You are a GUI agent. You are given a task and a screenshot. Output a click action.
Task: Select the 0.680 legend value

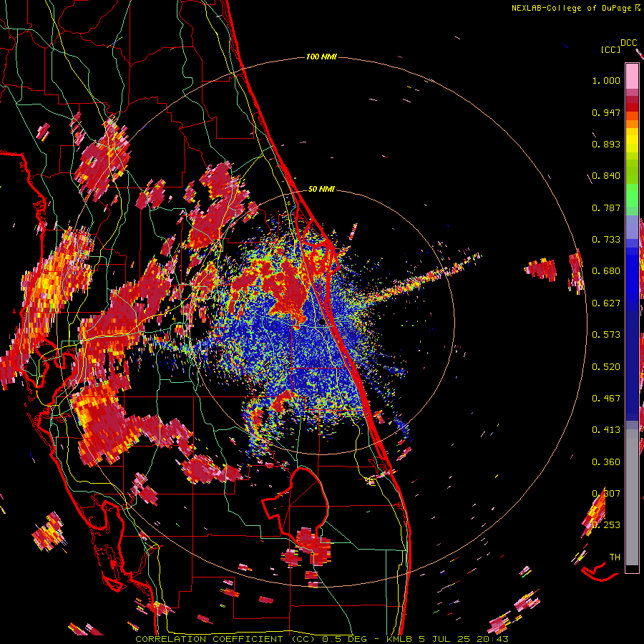[x=606, y=271]
